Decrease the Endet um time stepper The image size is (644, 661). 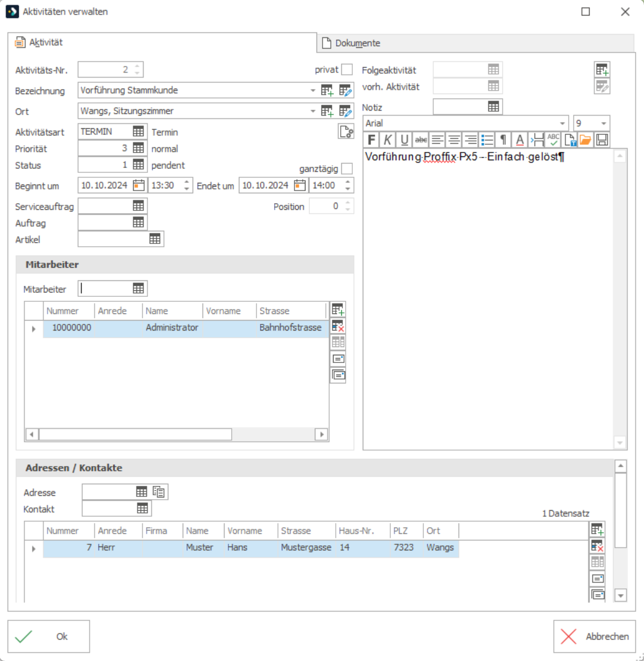coord(348,189)
